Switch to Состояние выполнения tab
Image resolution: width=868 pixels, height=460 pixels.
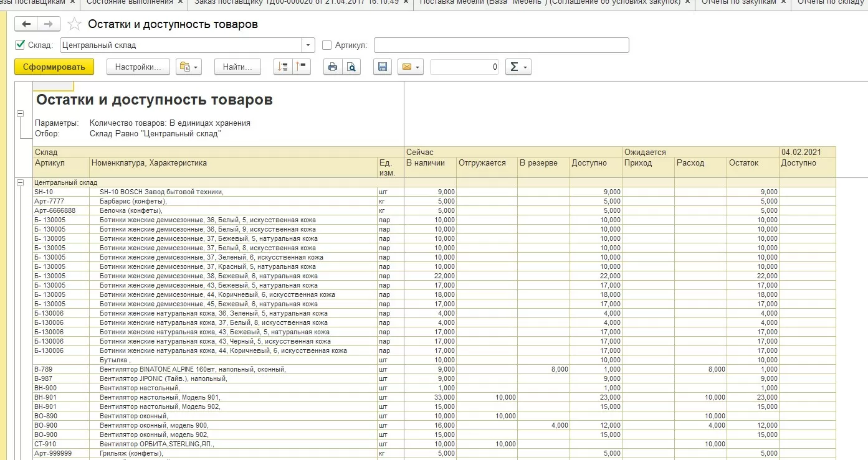130,2
